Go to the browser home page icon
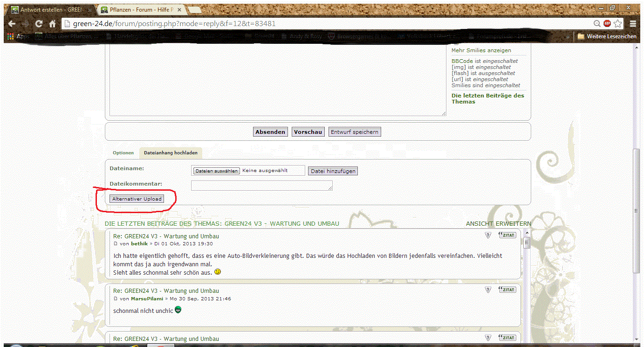644x347 pixels. (53, 24)
